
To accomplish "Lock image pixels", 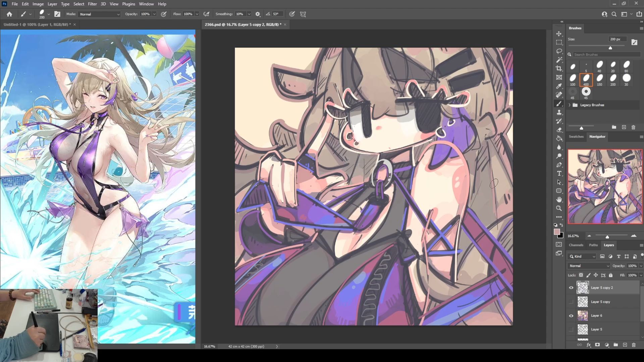I will (588, 275).
